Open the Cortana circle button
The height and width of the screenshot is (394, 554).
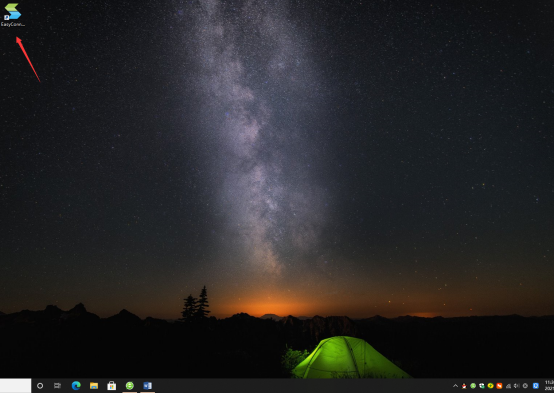click(x=40, y=386)
